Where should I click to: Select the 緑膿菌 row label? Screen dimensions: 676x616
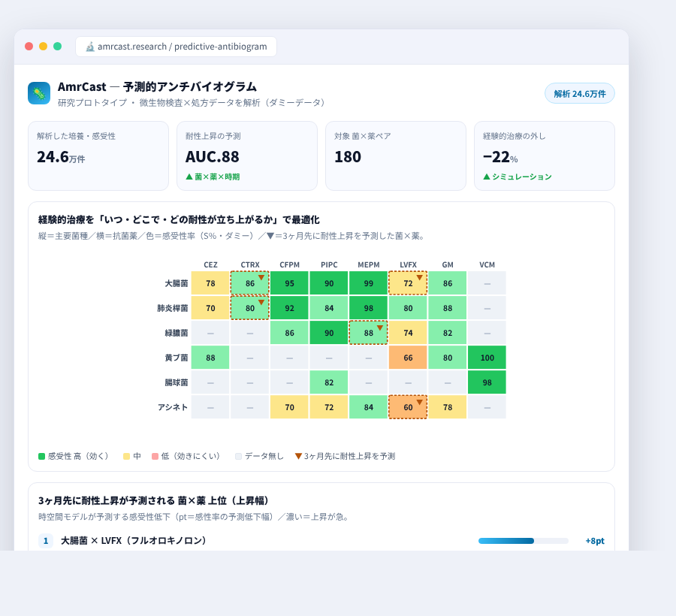point(177,333)
